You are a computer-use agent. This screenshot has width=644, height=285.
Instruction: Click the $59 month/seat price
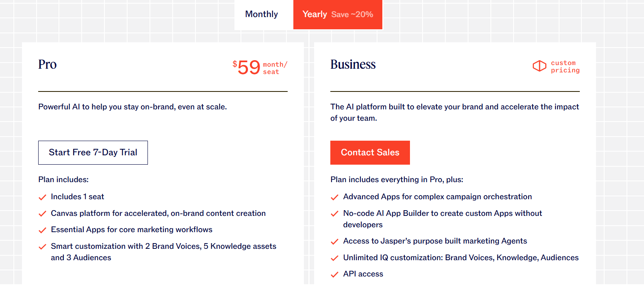[259, 67]
